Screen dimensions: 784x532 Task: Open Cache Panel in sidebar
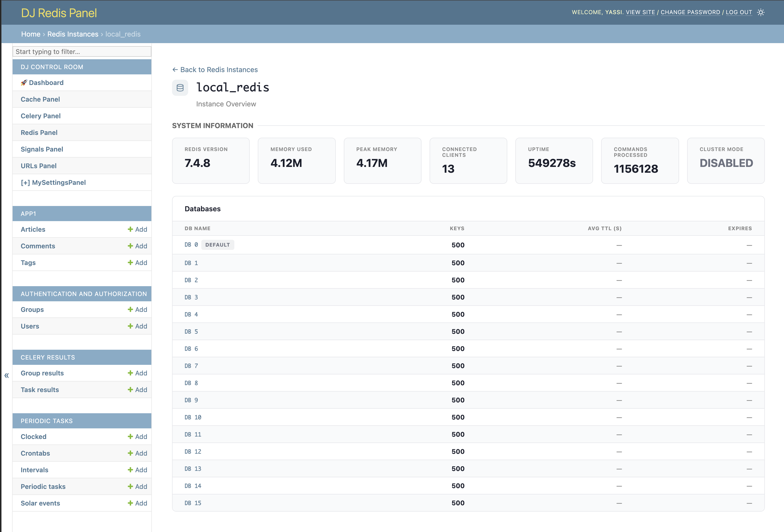40,99
